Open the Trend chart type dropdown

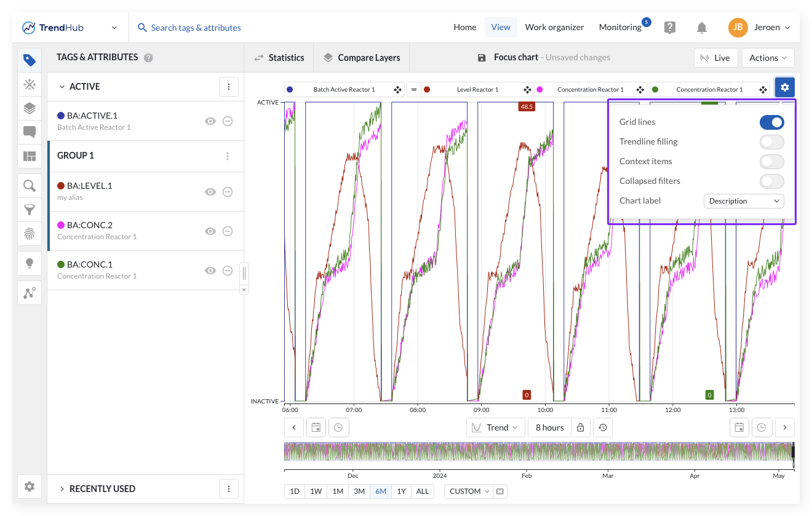click(495, 427)
